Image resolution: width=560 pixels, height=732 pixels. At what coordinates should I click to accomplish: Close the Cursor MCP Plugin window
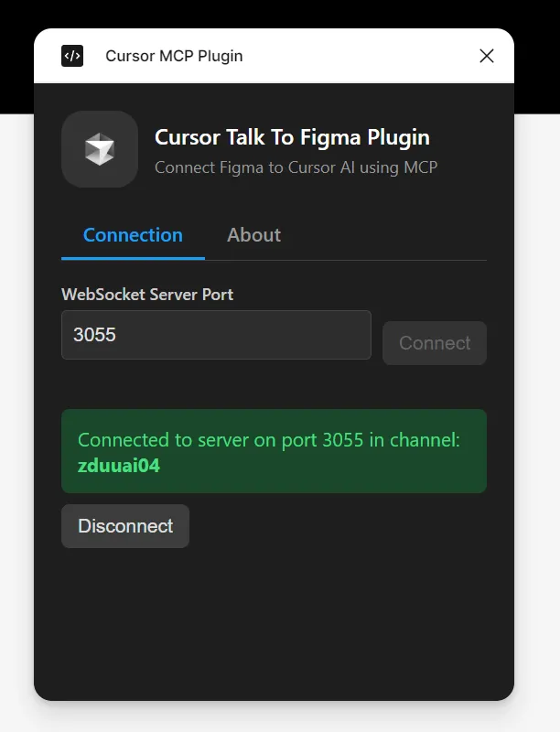pyautogui.click(x=487, y=56)
